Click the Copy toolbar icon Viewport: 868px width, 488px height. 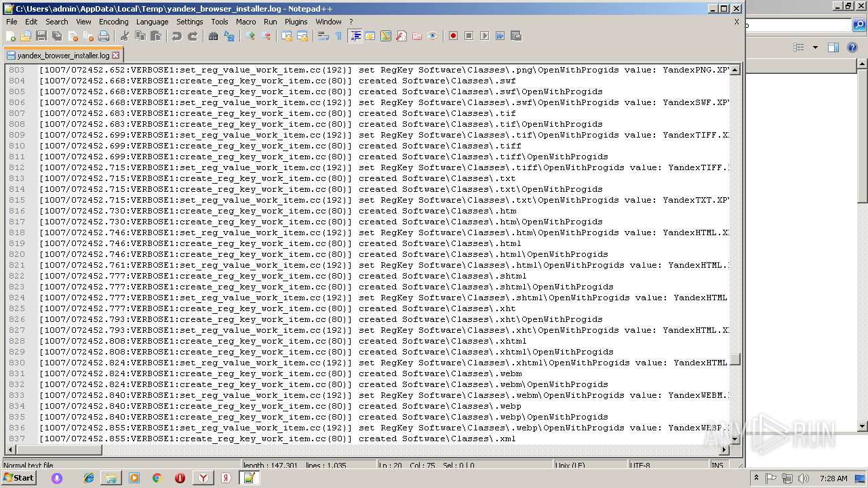pos(140,36)
